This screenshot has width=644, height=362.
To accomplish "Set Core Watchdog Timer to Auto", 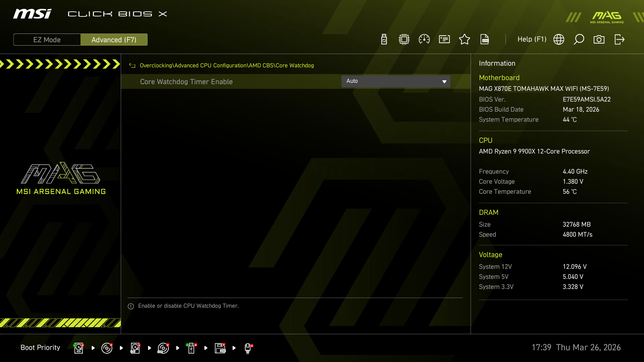I will point(396,81).
